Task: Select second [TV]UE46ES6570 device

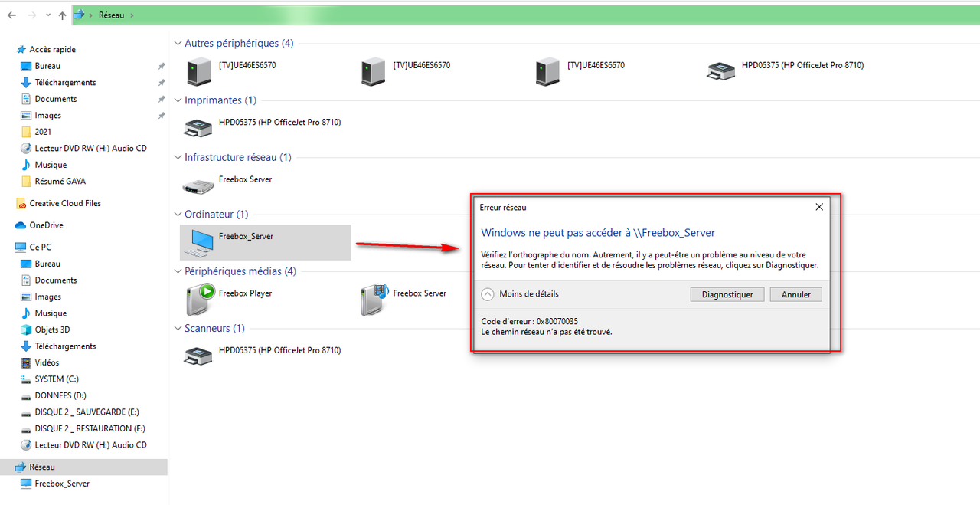Action: (406, 71)
